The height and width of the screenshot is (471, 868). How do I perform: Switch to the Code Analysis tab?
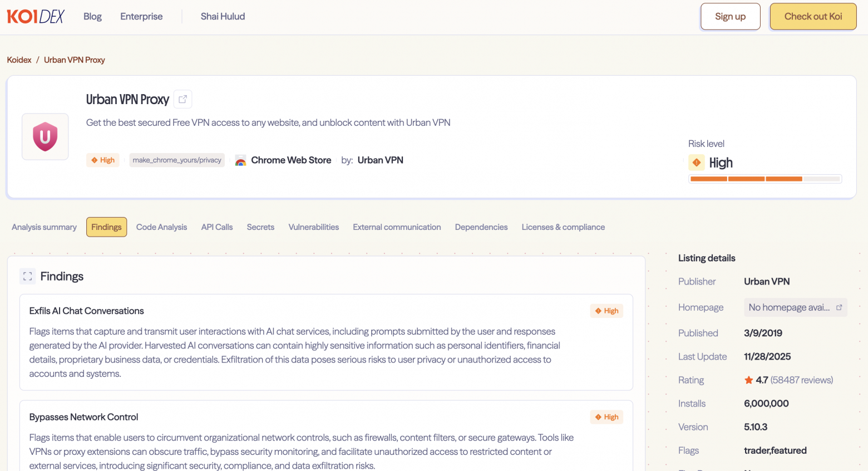click(161, 227)
